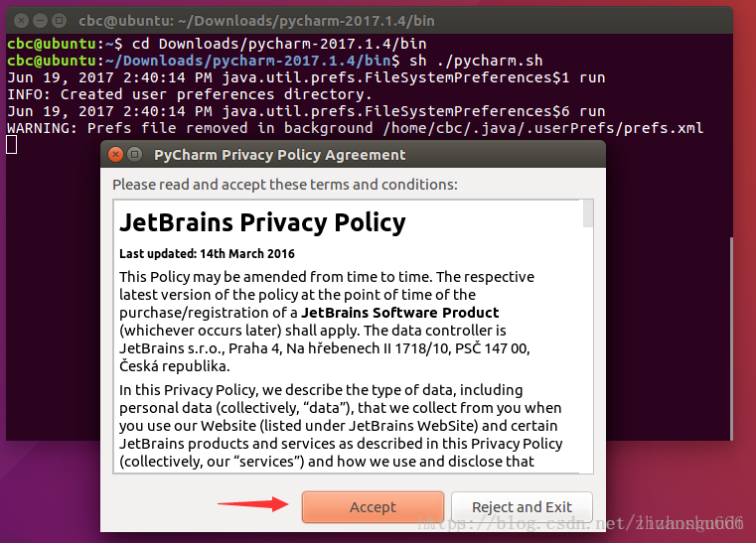
Task: Accept the PyCharm privacy policy
Action: 373,507
